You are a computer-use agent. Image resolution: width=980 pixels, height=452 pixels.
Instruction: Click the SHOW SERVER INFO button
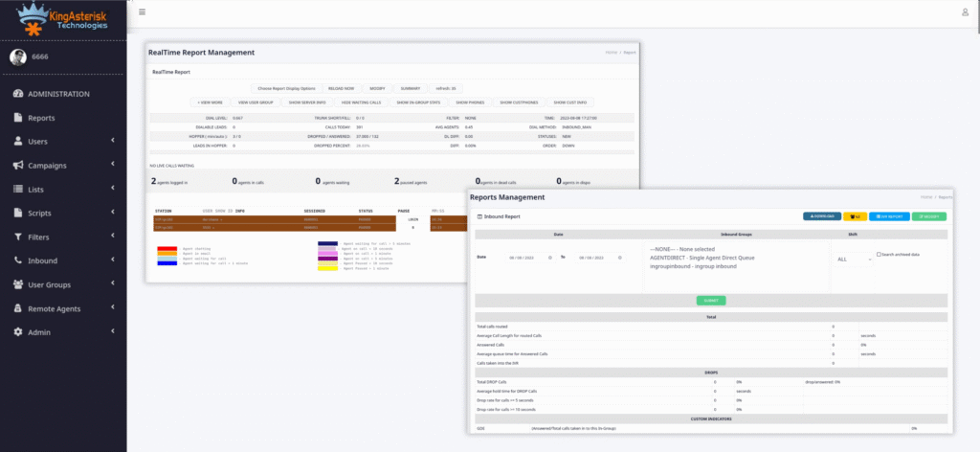click(x=307, y=102)
